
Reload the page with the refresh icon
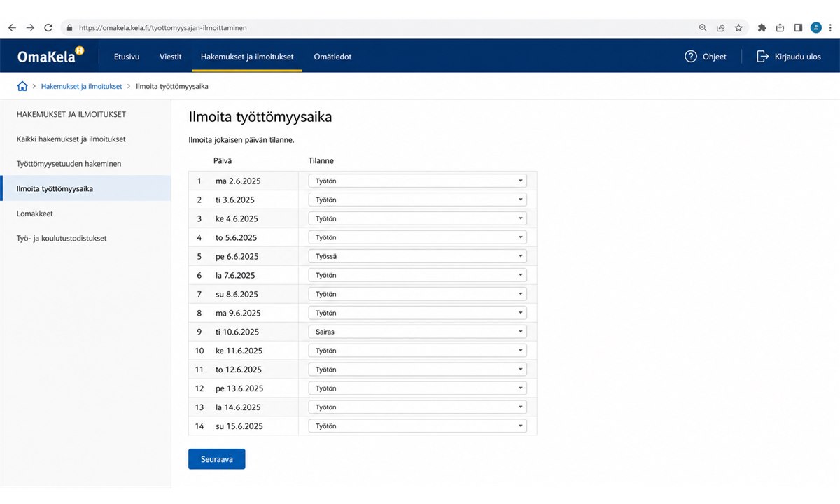click(48, 28)
